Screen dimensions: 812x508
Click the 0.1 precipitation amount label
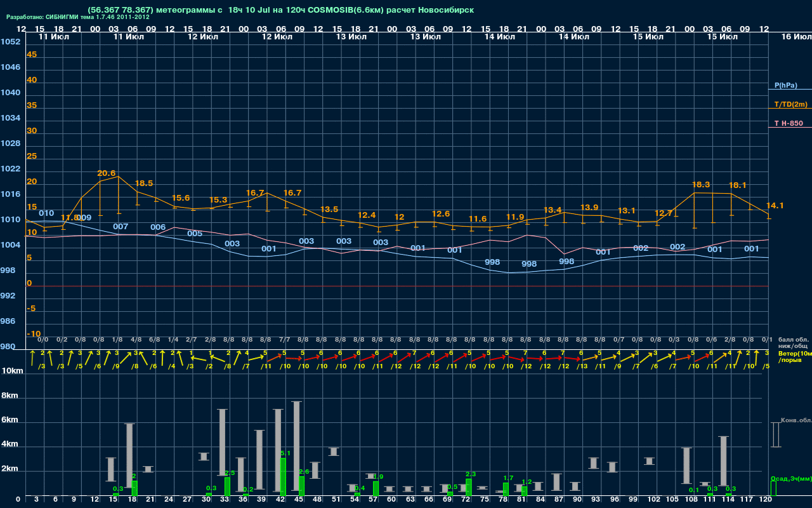(x=694, y=490)
